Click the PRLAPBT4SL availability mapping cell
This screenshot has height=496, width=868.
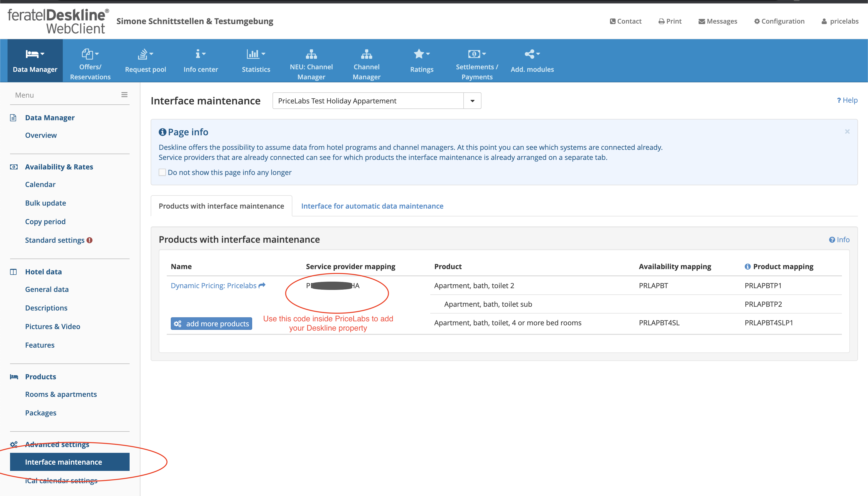pyautogui.click(x=659, y=323)
